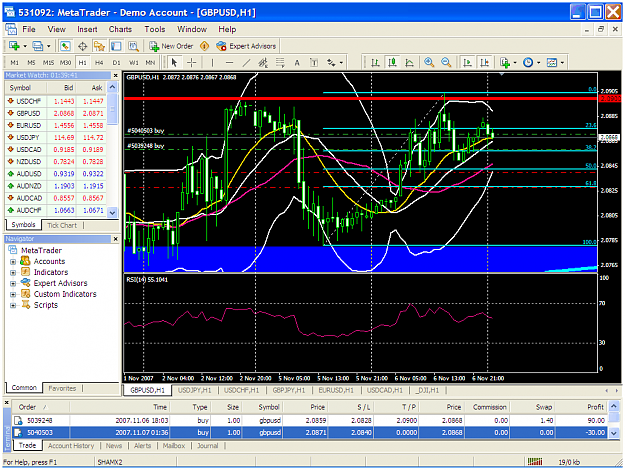Select the Crosshair tool
The height and width of the screenshot is (470, 625).
tap(192, 63)
